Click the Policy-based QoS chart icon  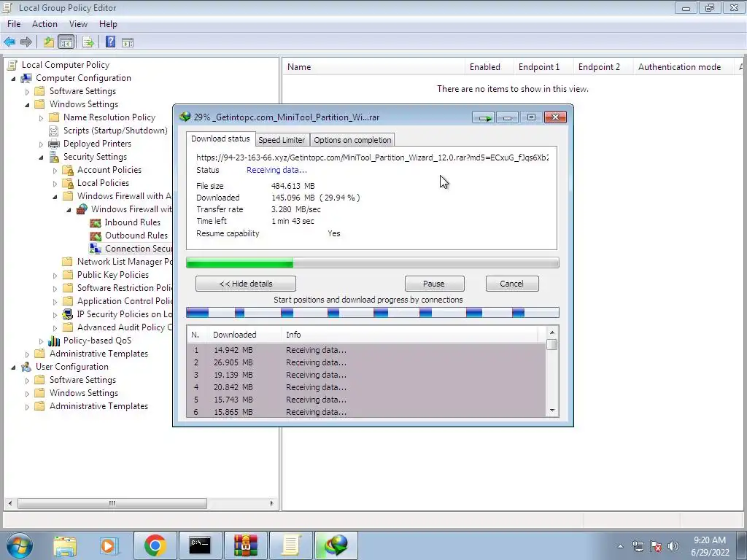click(x=54, y=341)
